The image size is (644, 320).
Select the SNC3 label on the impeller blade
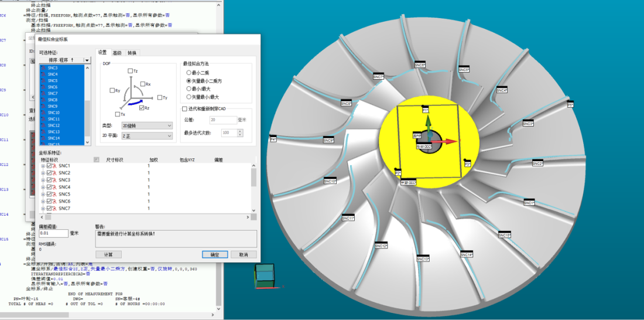[x=527, y=124]
